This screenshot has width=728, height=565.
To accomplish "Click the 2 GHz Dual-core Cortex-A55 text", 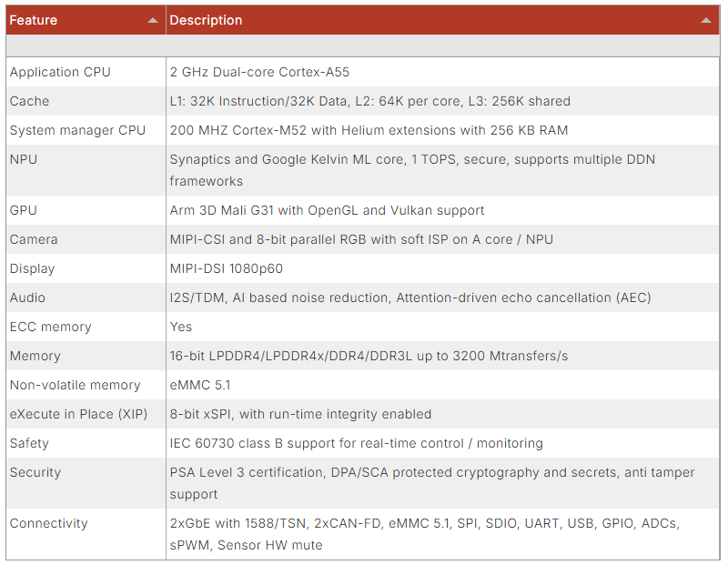I will 259,72.
